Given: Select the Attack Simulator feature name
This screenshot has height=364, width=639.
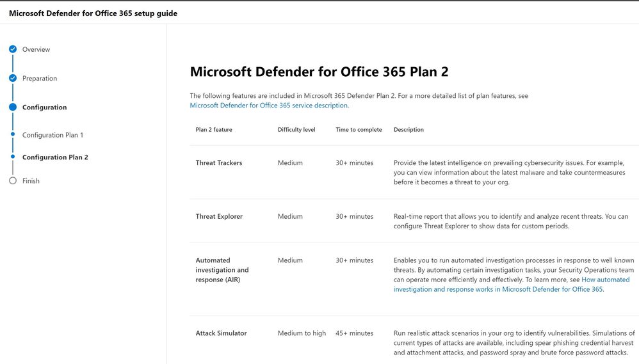Looking at the screenshot, I should pos(222,333).
